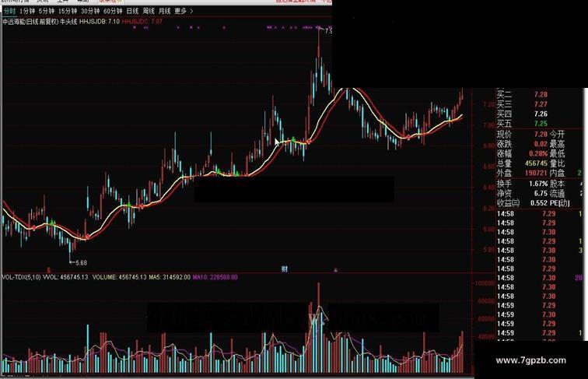Screen dimensions: 588x379
Task: Switch to the 日线 daily chart tab
Action: click(132, 11)
